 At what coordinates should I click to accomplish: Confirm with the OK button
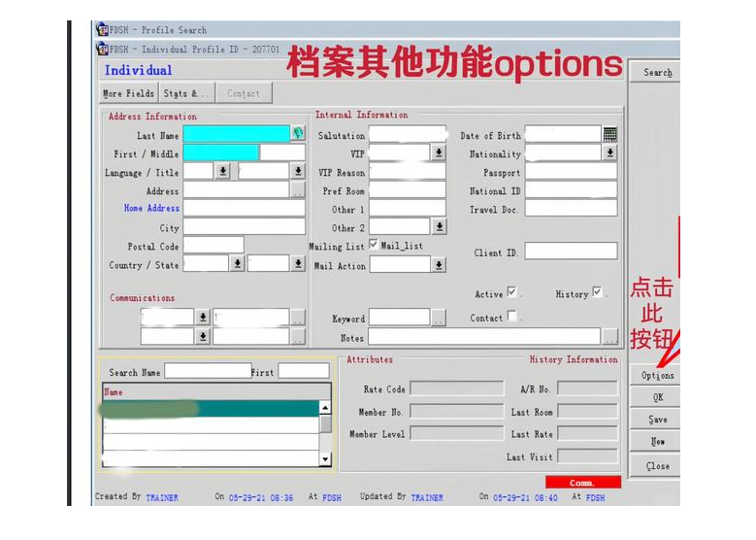(x=656, y=397)
